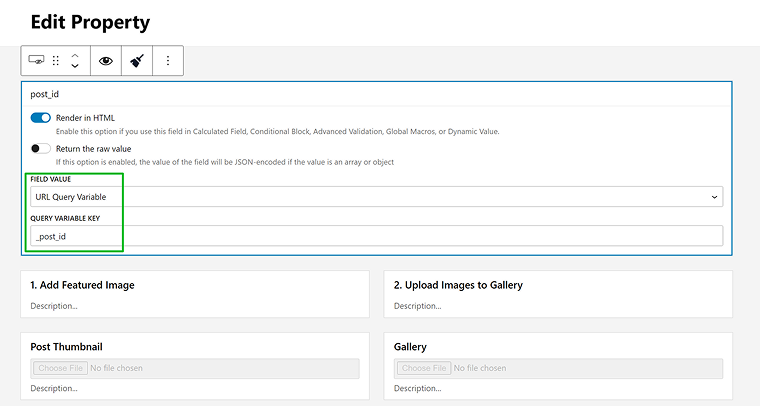Image resolution: width=760 pixels, height=406 pixels.
Task: Click the FIELD VALUE label
Action: tap(50, 179)
